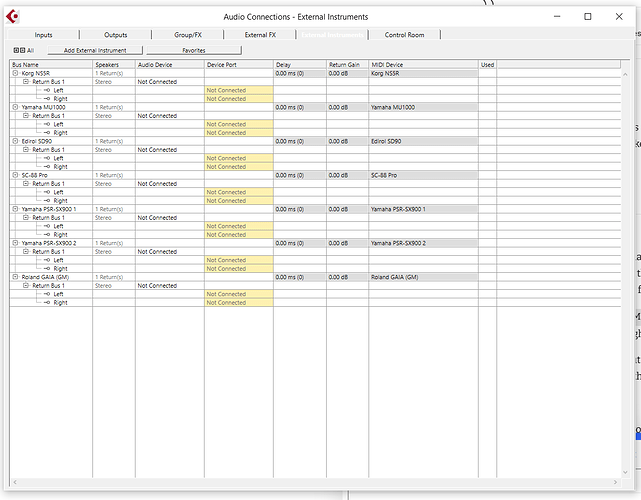Click the horizontal scrollbar left arrow

coord(15,482)
